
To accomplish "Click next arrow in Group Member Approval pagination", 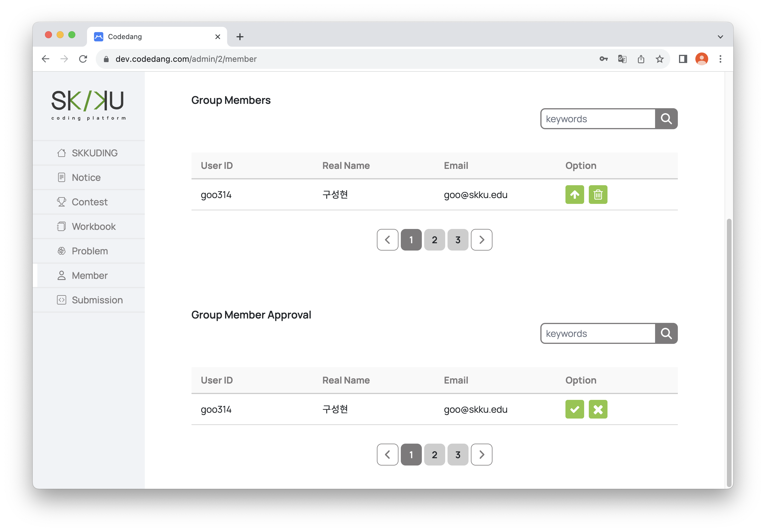I will pos(482,455).
